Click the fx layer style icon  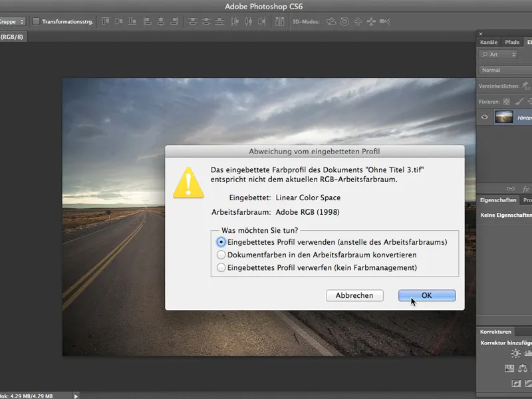coord(526,189)
